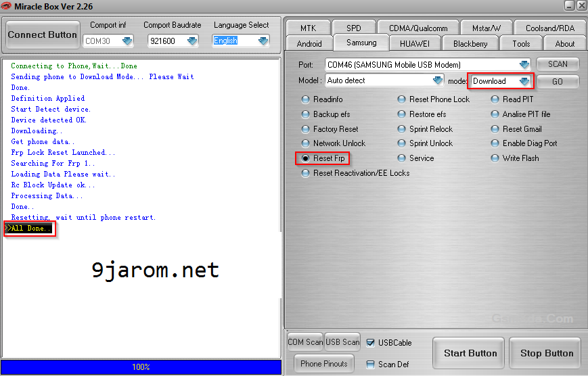Open the Model Auto detect dropdown arrow
Image resolution: width=588 pixels, height=376 pixels.
[437, 80]
